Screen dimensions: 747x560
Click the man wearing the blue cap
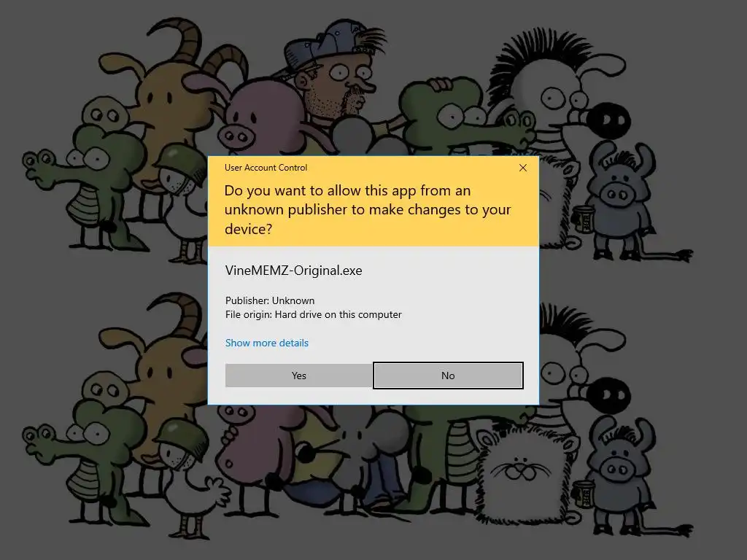(333, 71)
